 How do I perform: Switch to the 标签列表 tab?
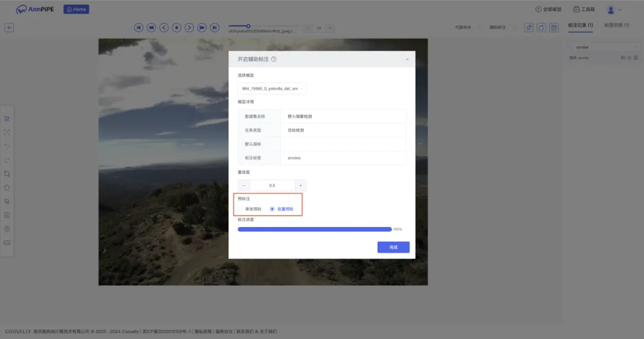[x=616, y=26]
